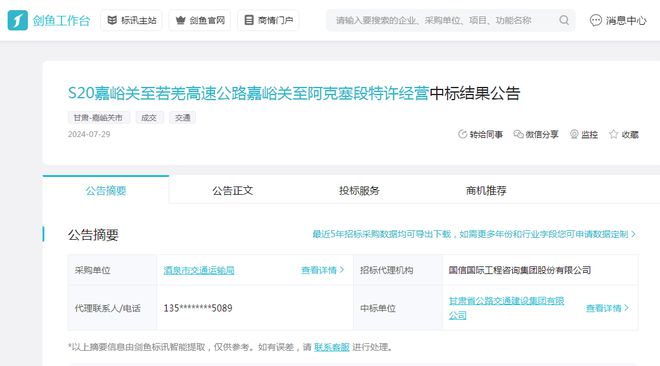Click the magnifier search icon
The image size is (660, 366).
tap(564, 20)
